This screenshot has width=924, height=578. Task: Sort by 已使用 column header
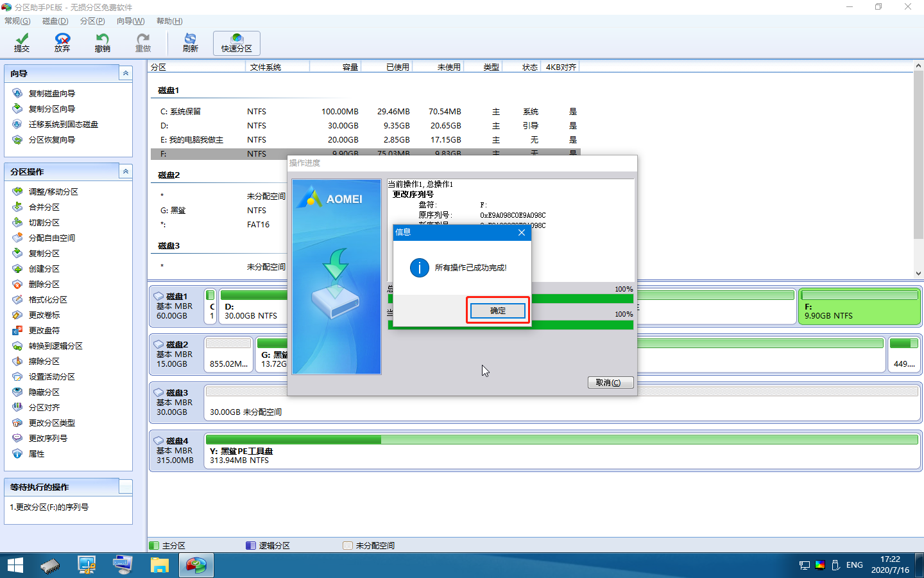[386, 67]
